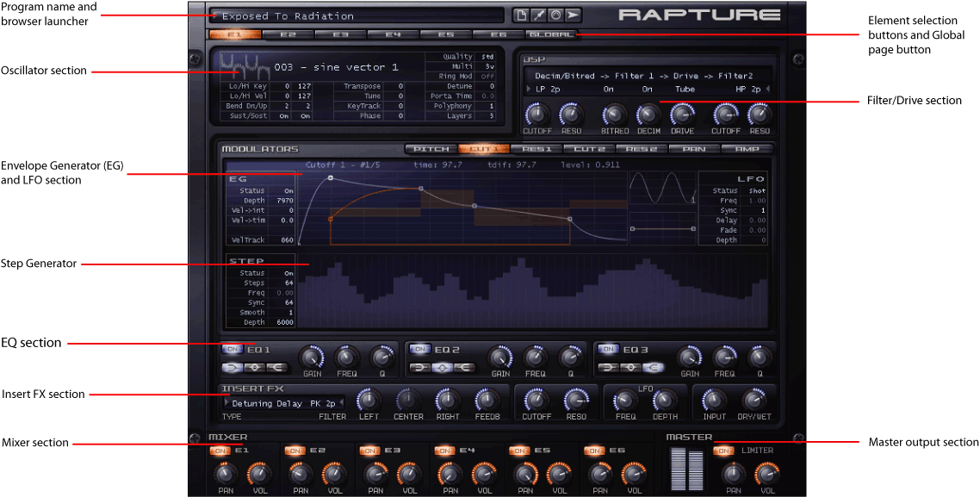Click the oscillator waveform thumbnail
Screen dimensions: 980x497
tap(245, 66)
